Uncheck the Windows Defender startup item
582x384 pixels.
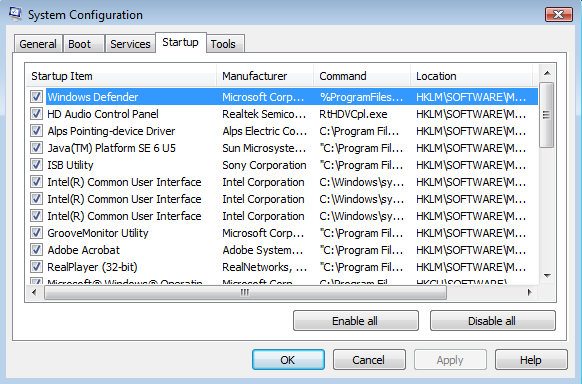(x=36, y=97)
